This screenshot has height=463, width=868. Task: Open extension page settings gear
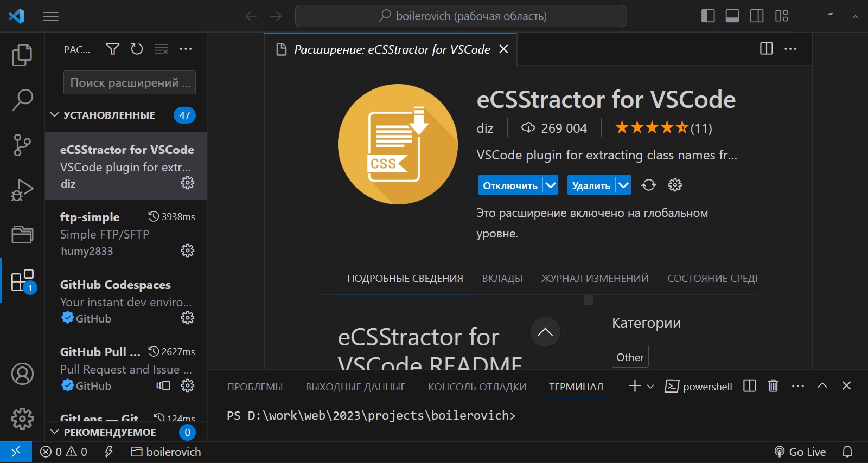click(x=675, y=185)
